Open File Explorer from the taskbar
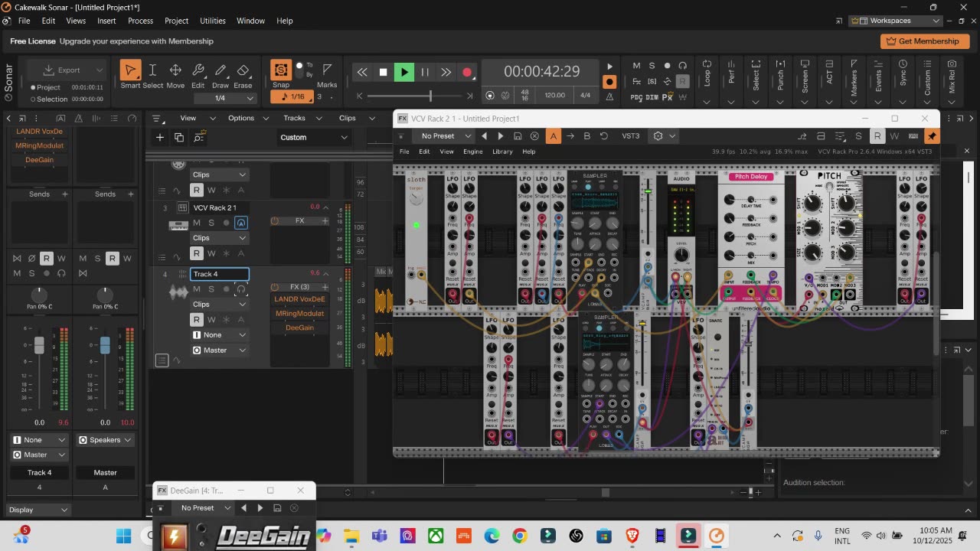This screenshot has width=980, height=551. point(351,536)
